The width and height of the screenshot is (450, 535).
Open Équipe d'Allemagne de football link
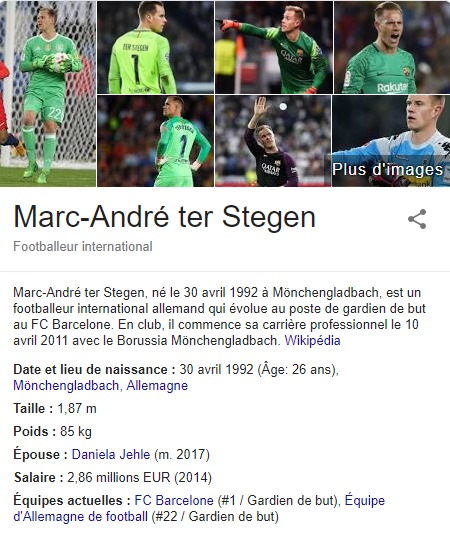click(x=199, y=508)
